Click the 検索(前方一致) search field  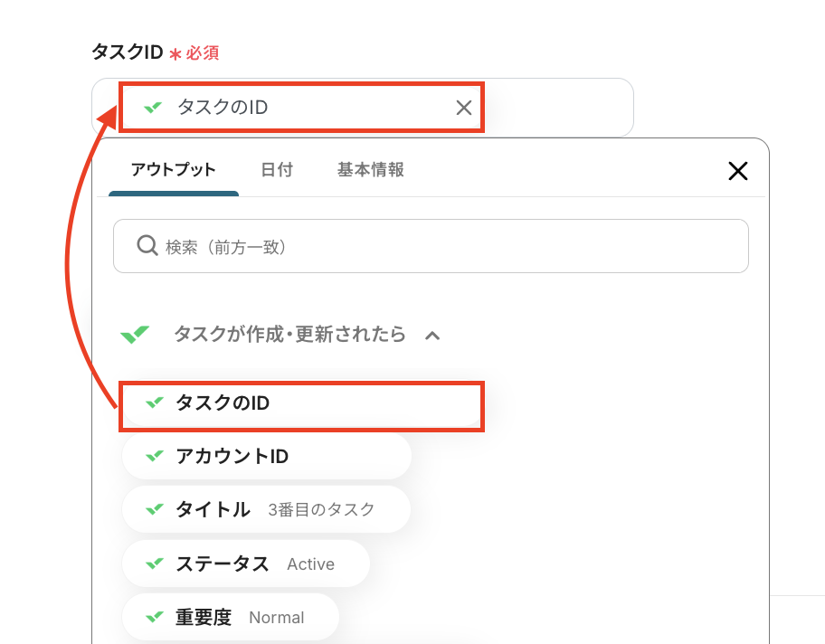pyautogui.click(x=431, y=246)
